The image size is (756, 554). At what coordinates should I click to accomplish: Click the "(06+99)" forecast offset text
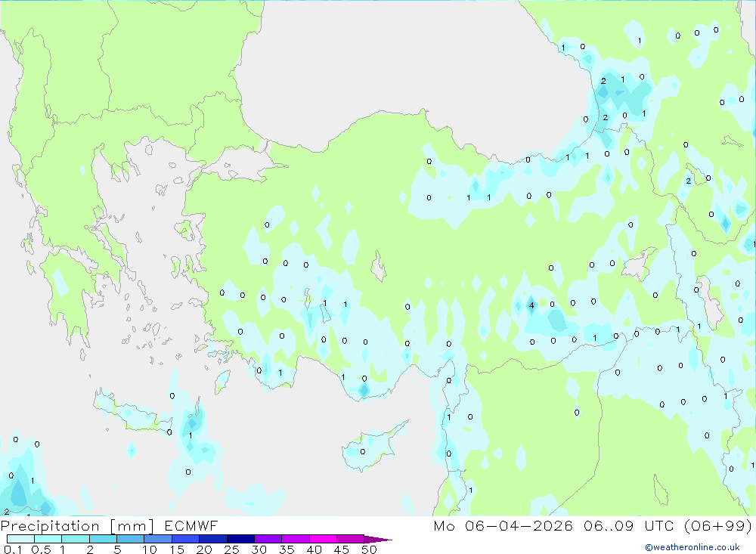(718, 525)
